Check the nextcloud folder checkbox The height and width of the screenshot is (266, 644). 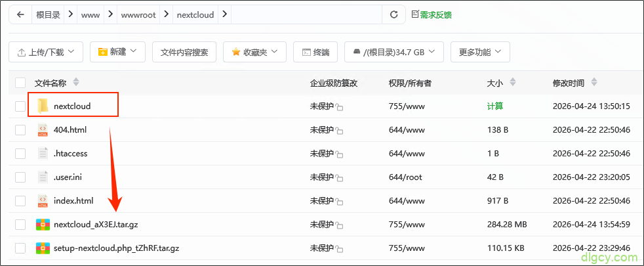click(20, 106)
